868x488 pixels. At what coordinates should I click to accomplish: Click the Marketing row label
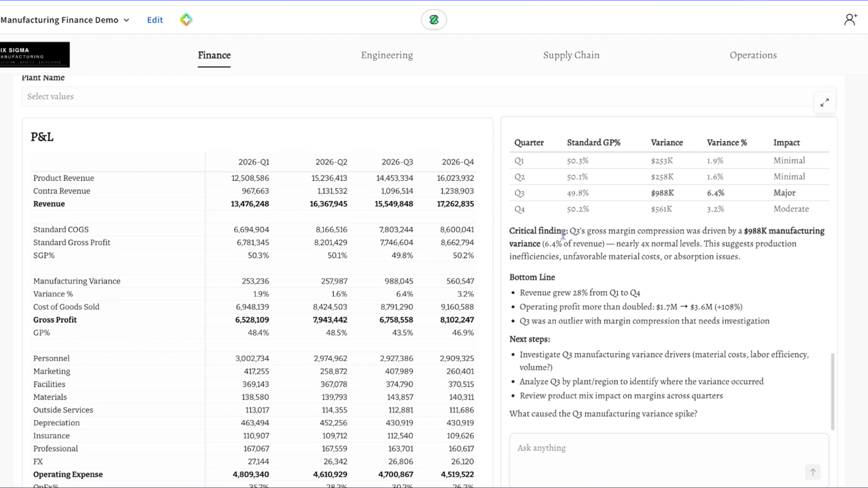(52, 371)
